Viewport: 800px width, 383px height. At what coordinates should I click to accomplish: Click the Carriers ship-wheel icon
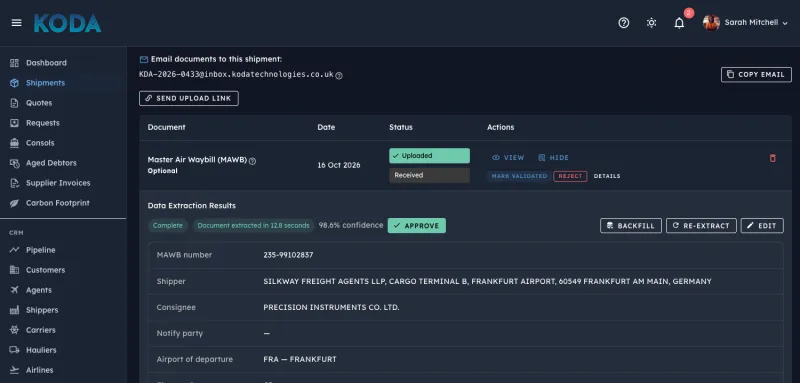14,330
